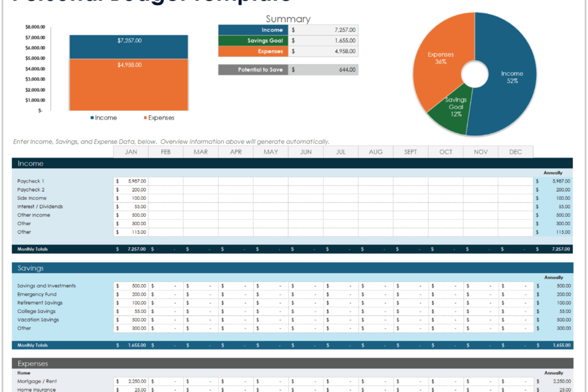Select the blue Income bar labeled $7,257.00
The image size is (588, 392).
coord(128,47)
